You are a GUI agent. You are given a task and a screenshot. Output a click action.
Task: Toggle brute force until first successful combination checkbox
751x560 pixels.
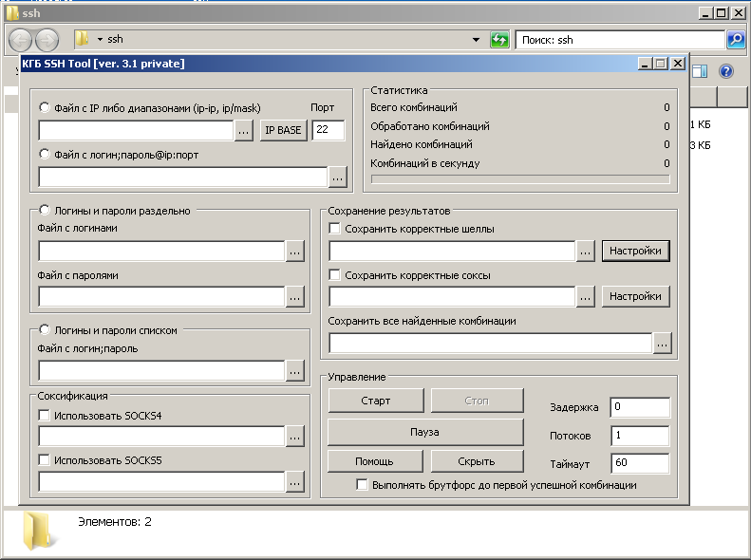[x=362, y=485]
